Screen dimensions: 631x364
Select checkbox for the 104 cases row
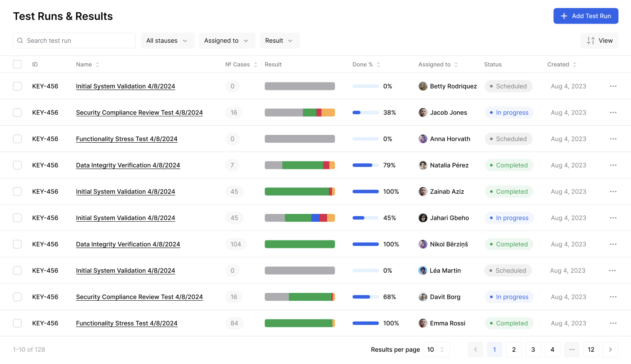[x=17, y=244]
